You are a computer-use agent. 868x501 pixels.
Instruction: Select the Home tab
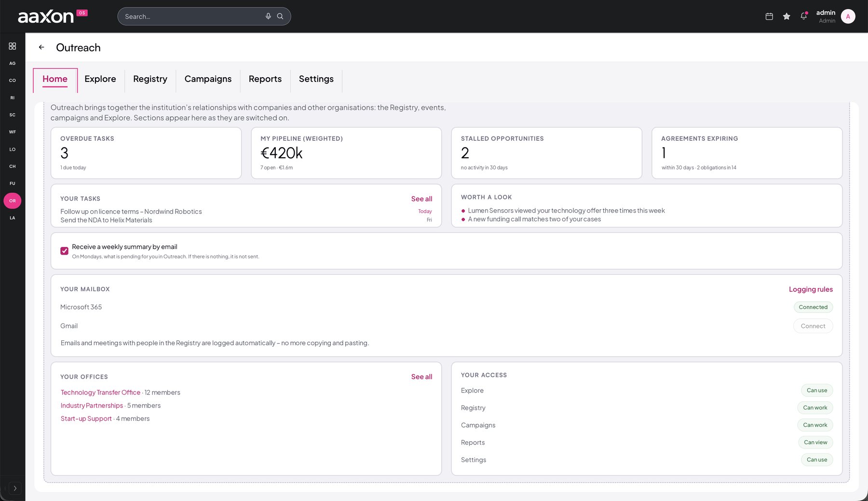coord(55,79)
